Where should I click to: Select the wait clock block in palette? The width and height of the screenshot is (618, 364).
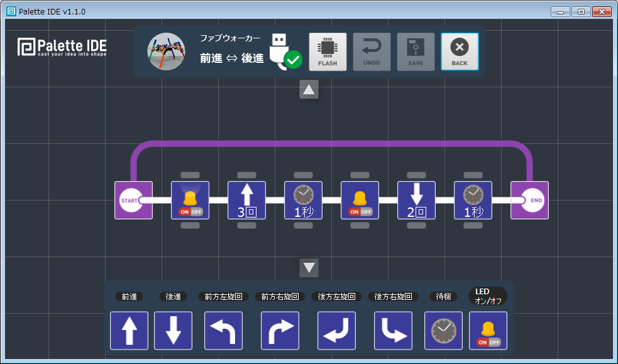[x=443, y=331]
